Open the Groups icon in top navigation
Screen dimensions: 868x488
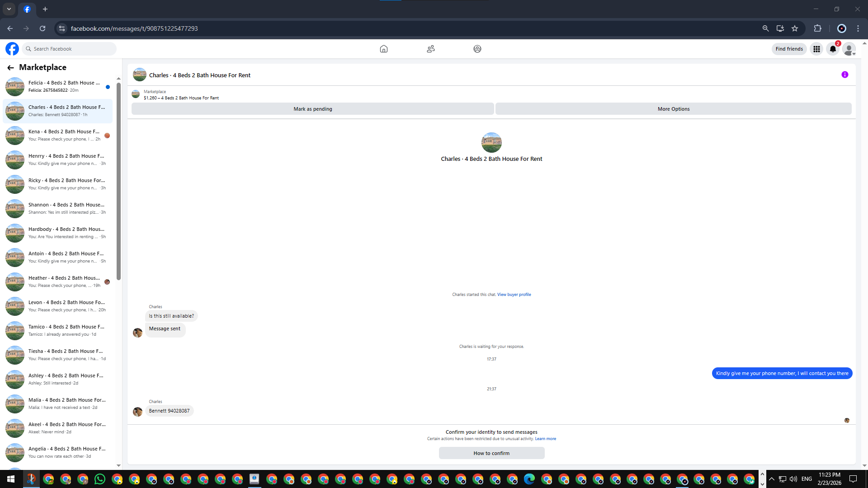(x=477, y=49)
